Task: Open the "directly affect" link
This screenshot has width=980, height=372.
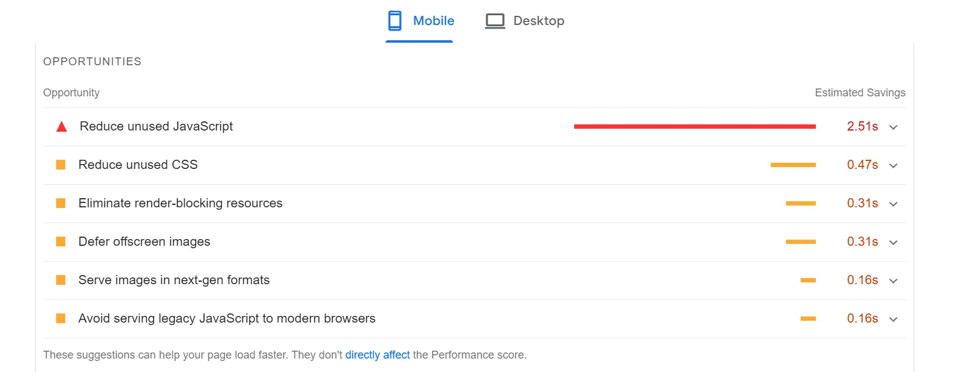Action: pos(377,355)
